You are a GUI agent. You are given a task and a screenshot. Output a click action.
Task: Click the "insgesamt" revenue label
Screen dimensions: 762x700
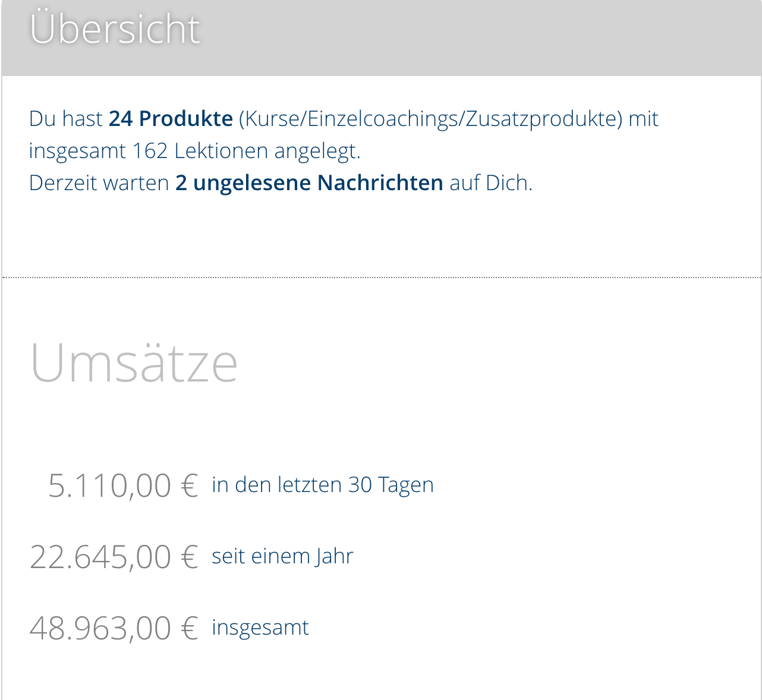point(260,628)
